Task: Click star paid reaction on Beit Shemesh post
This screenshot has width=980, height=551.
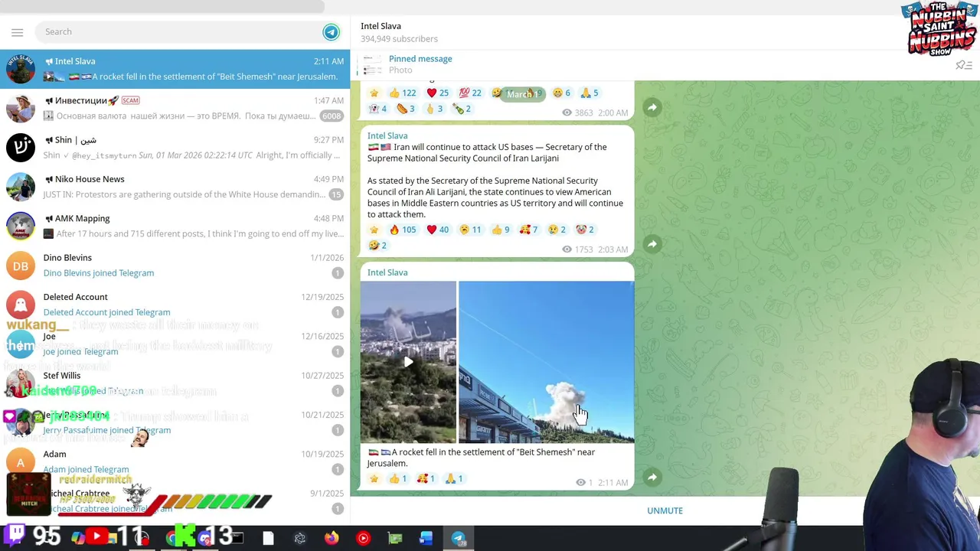Action: [x=374, y=479]
